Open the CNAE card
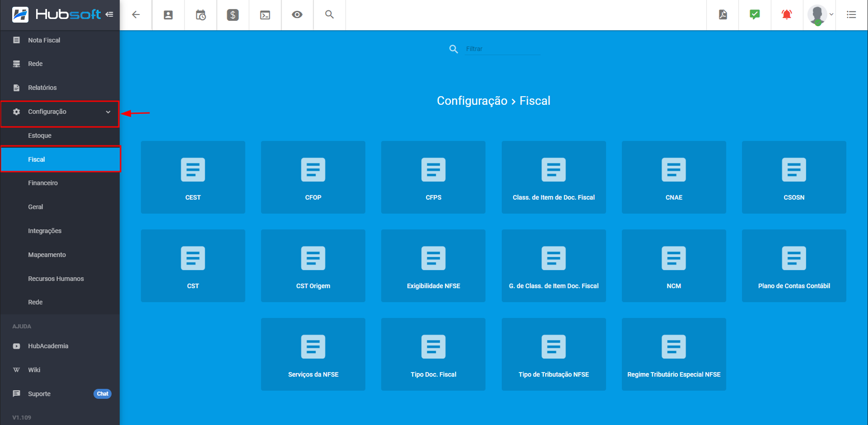 tap(674, 177)
